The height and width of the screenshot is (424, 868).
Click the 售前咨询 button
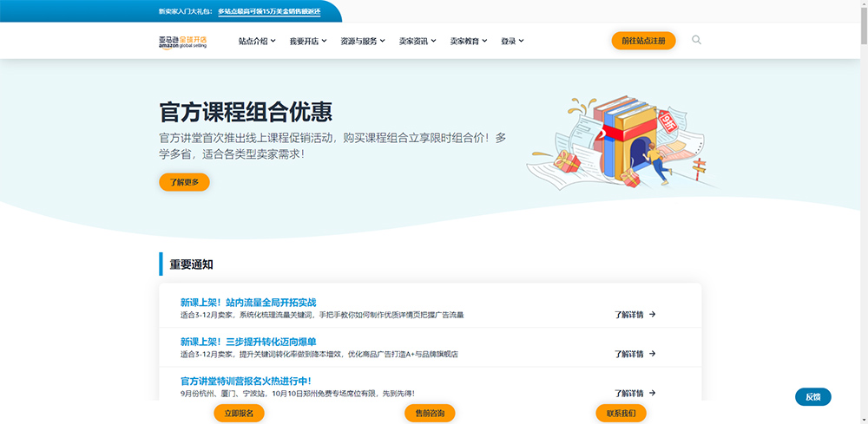click(430, 414)
